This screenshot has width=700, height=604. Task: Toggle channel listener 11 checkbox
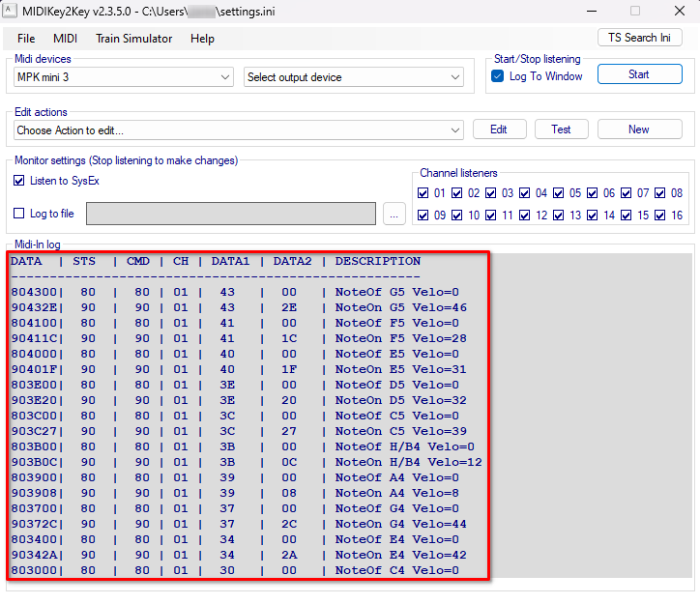490,215
